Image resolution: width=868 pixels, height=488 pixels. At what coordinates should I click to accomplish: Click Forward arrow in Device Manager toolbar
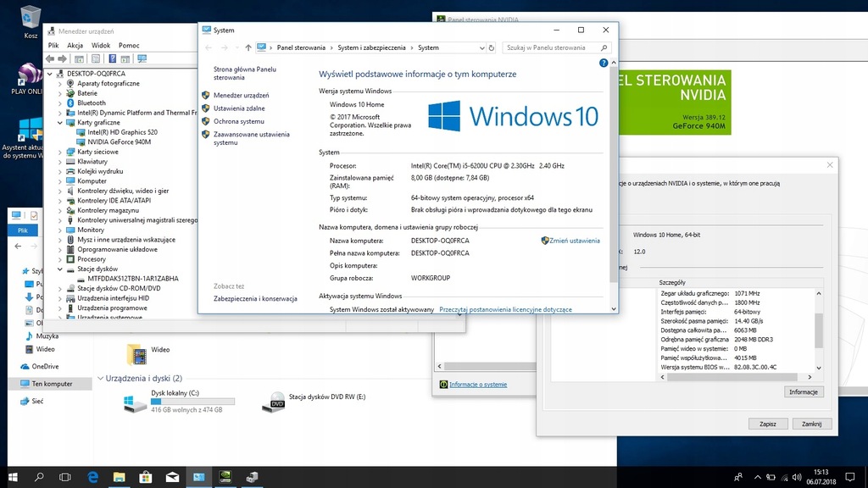click(x=63, y=58)
